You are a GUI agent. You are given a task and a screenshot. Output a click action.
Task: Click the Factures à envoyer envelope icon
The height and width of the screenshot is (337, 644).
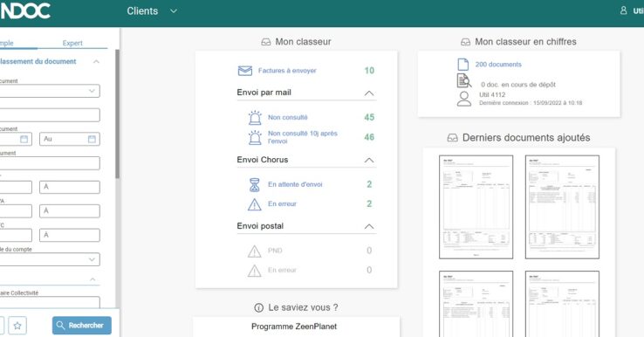pyautogui.click(x=245, y=71)
